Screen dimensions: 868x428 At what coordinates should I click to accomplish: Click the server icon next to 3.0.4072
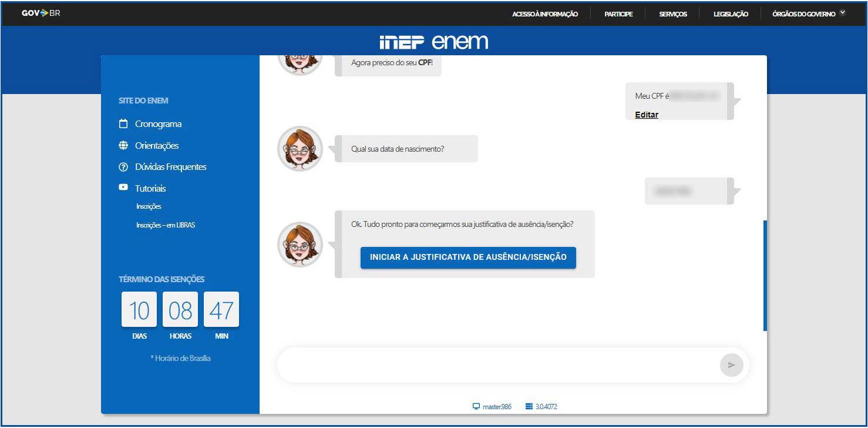pyautogui.click(x=529, y=406)
